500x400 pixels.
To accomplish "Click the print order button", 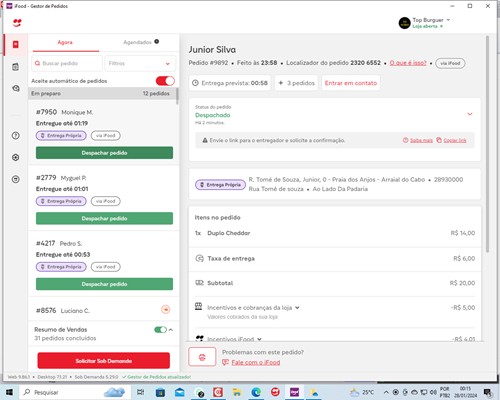I will (202, 357).
